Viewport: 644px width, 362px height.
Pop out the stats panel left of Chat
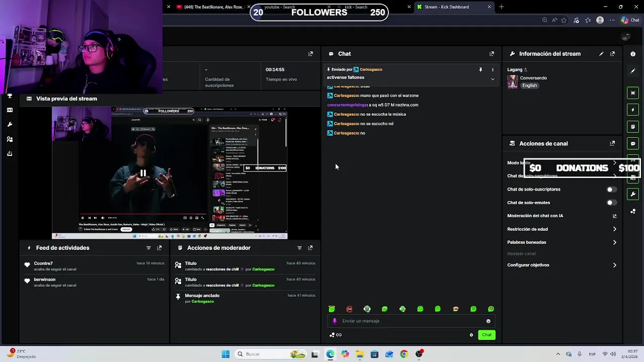(310, 54)
